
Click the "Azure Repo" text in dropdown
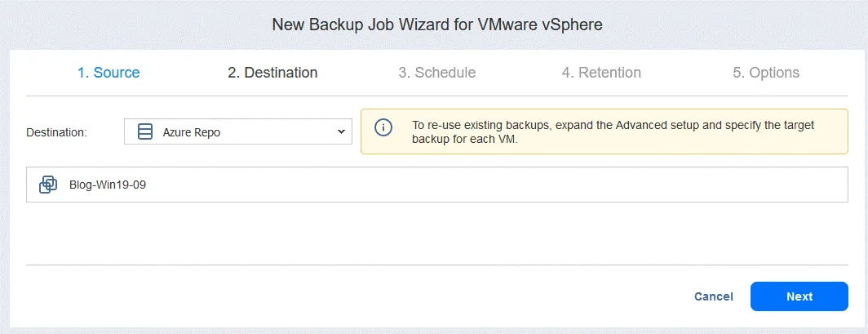click(x=191, y=131)
